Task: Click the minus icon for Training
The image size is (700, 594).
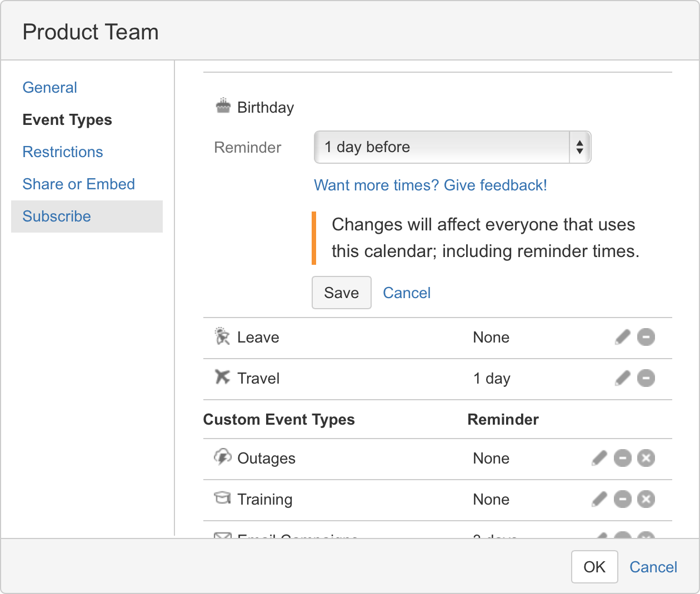Action: (x=622, y=499)
